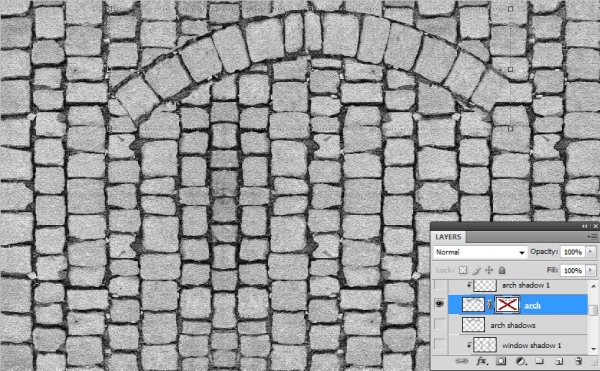Open the blend mode Normal dropdown
Screen dimensions: 600x371
tap(480, 252)
